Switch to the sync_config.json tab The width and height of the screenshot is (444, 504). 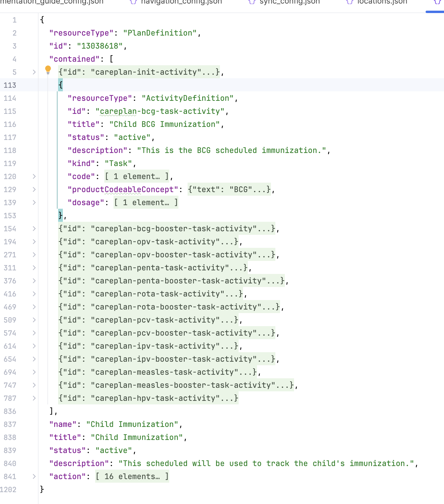click(x=284, y=2)
